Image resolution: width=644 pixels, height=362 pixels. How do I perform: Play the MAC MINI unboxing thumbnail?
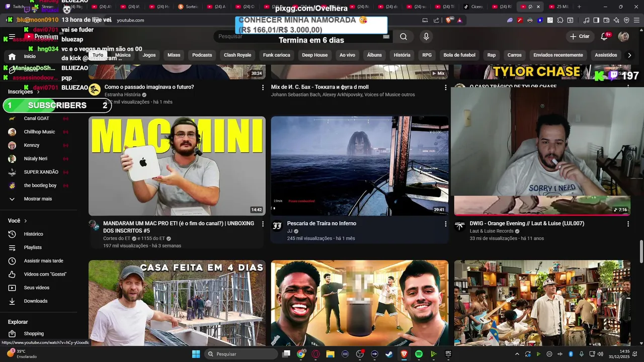click(x=177, y=166)
